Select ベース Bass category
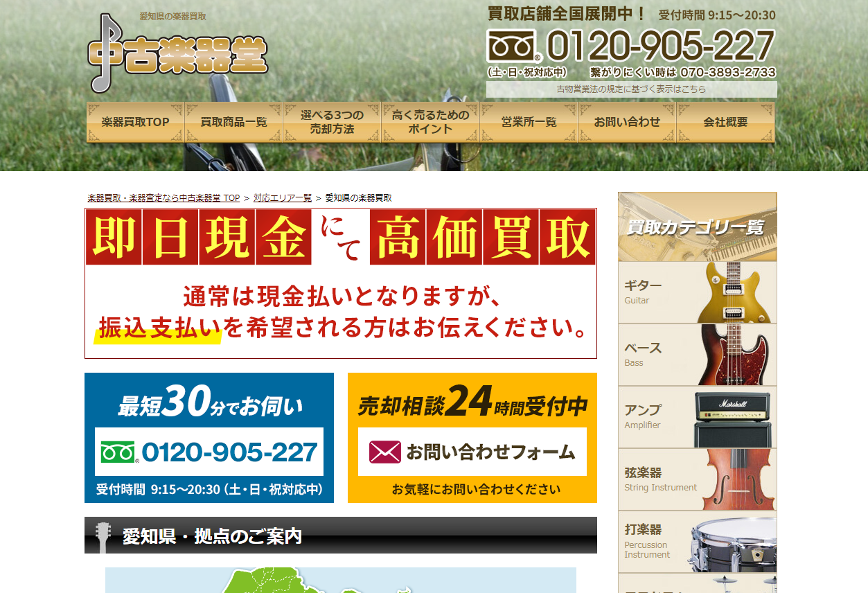 tap(698, 355)
